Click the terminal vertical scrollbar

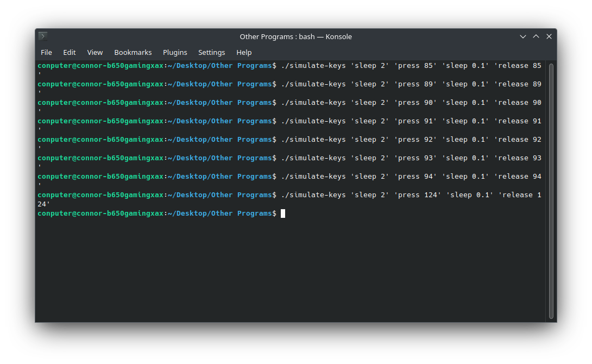pos(551,191)
